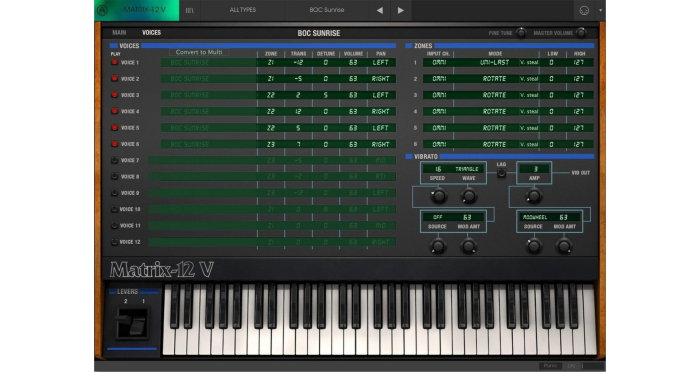Click the BOC SUNRISE patch title display
This screenshot has width=700, height=372.
[319, 33]
